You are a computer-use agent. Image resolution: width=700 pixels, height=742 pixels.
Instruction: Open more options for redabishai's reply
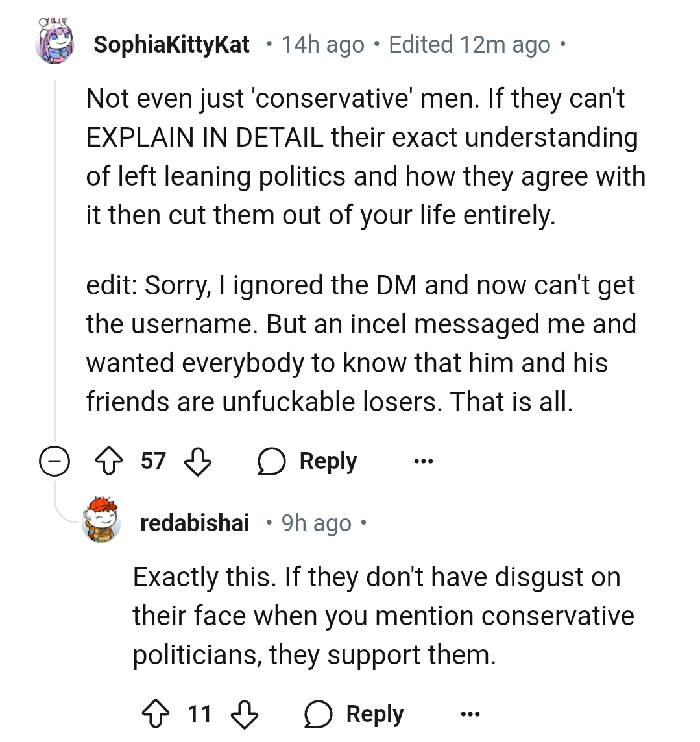click(470, 714)
